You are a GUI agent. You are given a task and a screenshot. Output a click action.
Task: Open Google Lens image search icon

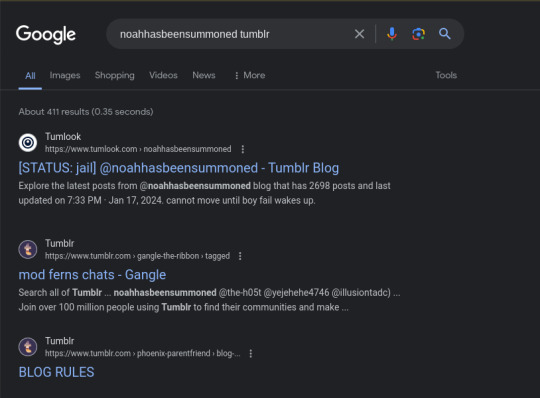[x=418, y=34]
